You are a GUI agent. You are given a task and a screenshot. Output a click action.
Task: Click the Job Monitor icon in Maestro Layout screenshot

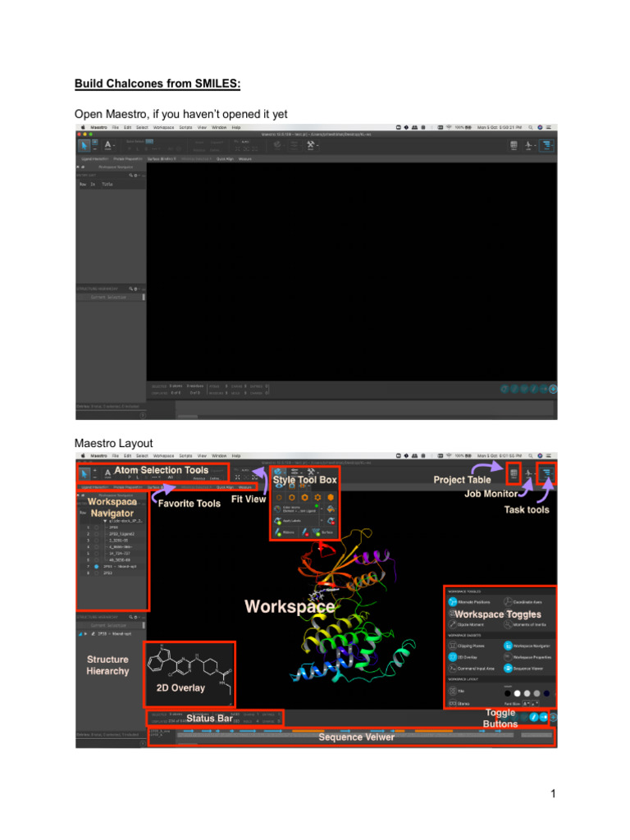528,473
